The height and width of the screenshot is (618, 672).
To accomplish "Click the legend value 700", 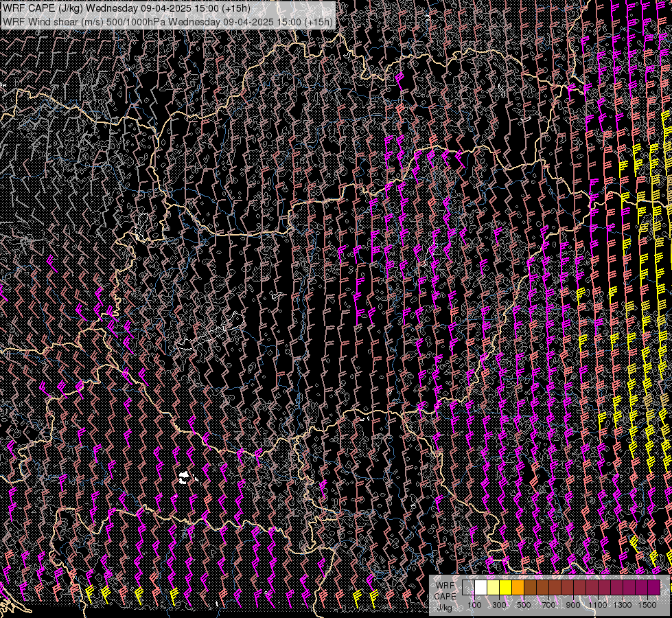I will coord(548,605).
